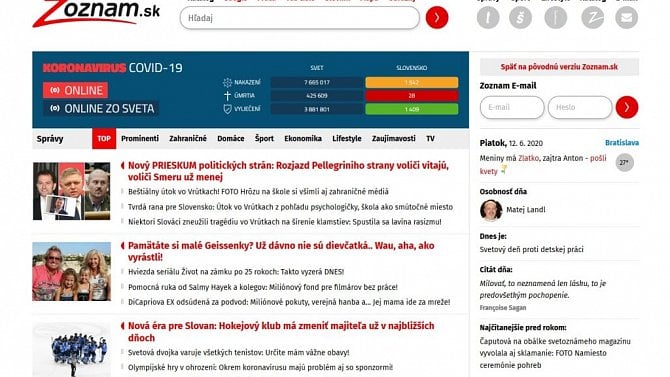Click the 27° temperature weather badge

[x=624, y=162]
